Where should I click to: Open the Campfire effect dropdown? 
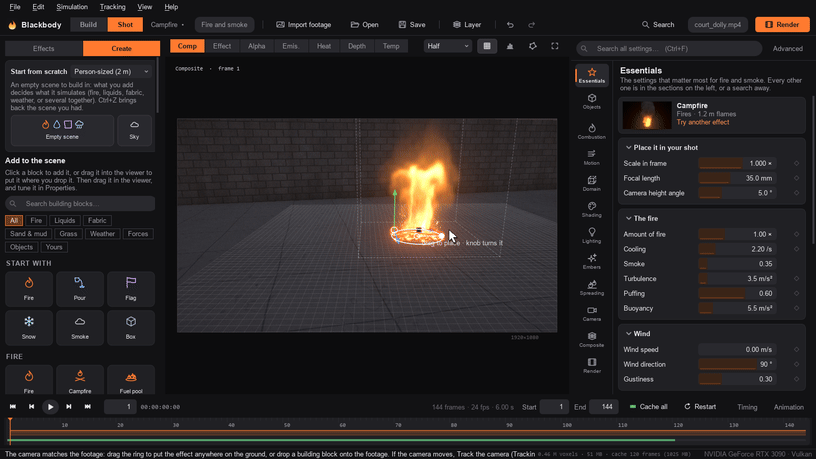tap(167, 24)
